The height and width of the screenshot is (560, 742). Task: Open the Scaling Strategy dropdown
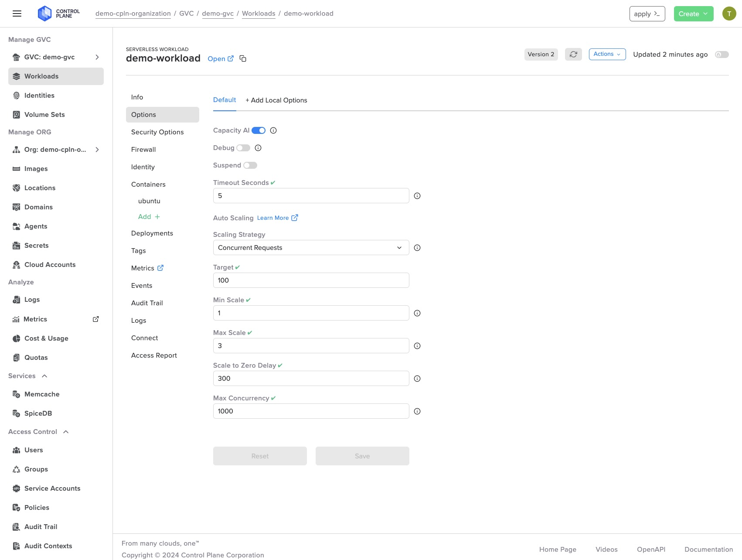point(311,248)
